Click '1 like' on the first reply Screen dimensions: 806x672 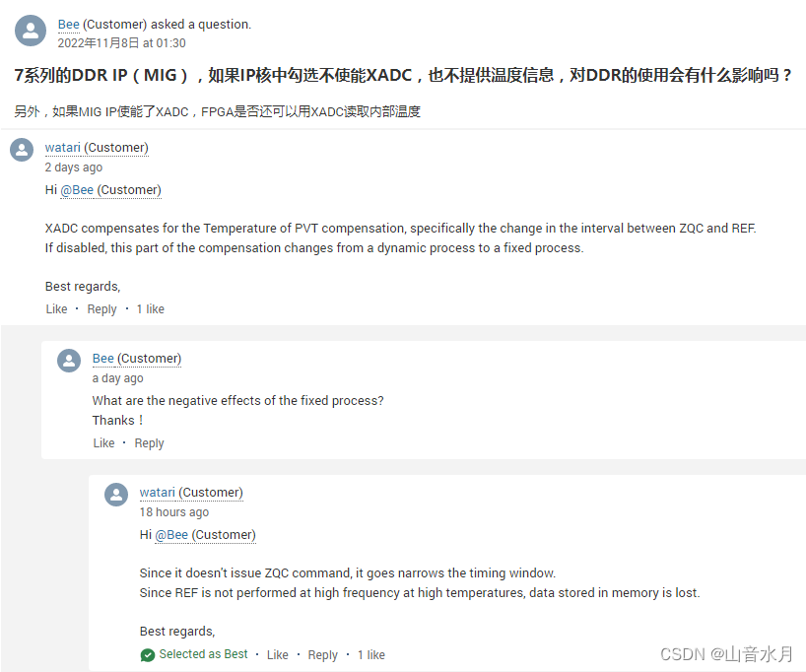[150, 308]
